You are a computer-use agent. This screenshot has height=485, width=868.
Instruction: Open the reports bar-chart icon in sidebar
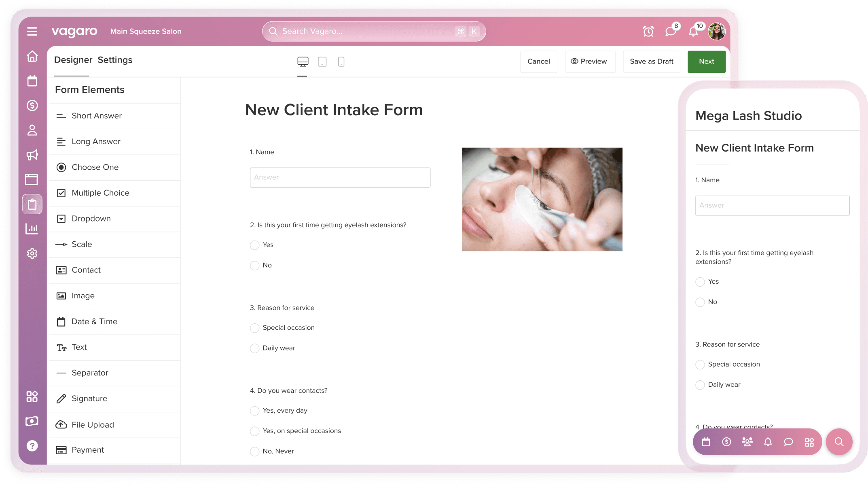pos(32,229)
